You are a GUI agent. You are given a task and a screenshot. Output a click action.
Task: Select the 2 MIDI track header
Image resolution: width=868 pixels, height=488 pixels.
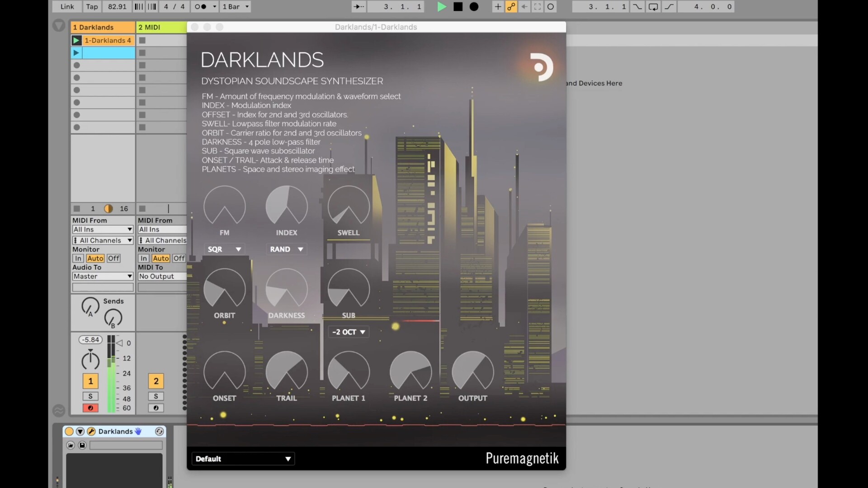coord(161,27)
